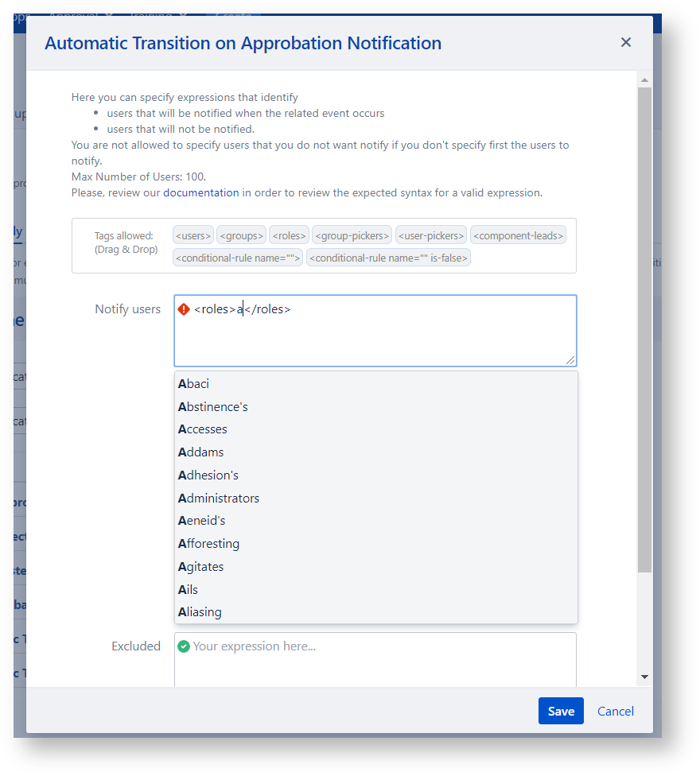700x776 pixels.
Task: Select the <groups> tag chip
Action: click(x=241, y=235)
